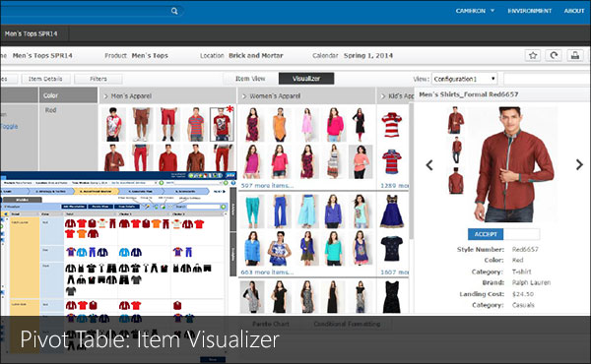This screenshot has width=591, height=364.
Task: Go to previous product image arrow
Action: click(429, 165)
